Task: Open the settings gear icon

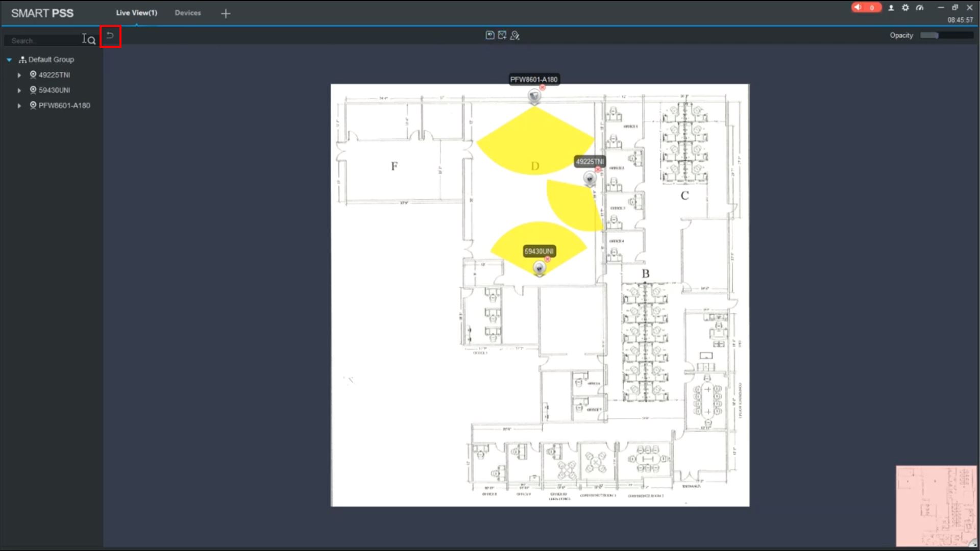Action: tap(905, 8)
